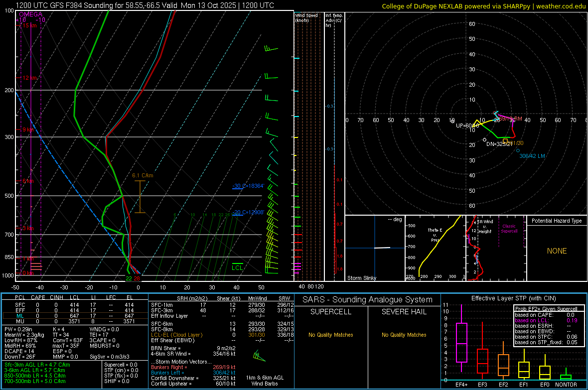
Task: Click the Sfc-3km AGL LR = 4.7 C/km line
Action: click(x=37, y=365)
